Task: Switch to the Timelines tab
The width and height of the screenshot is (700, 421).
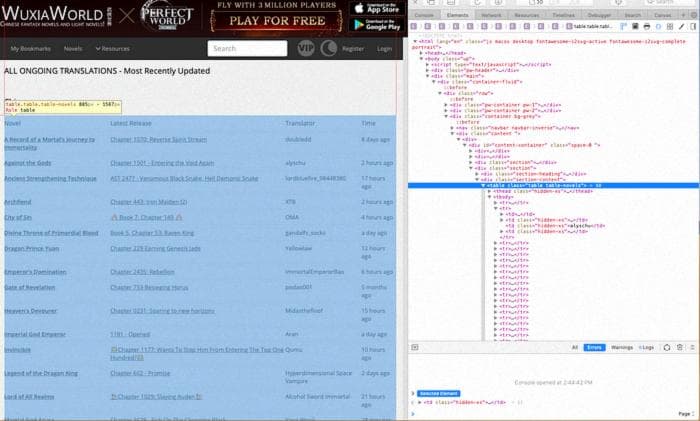Action: (x=563, y=15)
